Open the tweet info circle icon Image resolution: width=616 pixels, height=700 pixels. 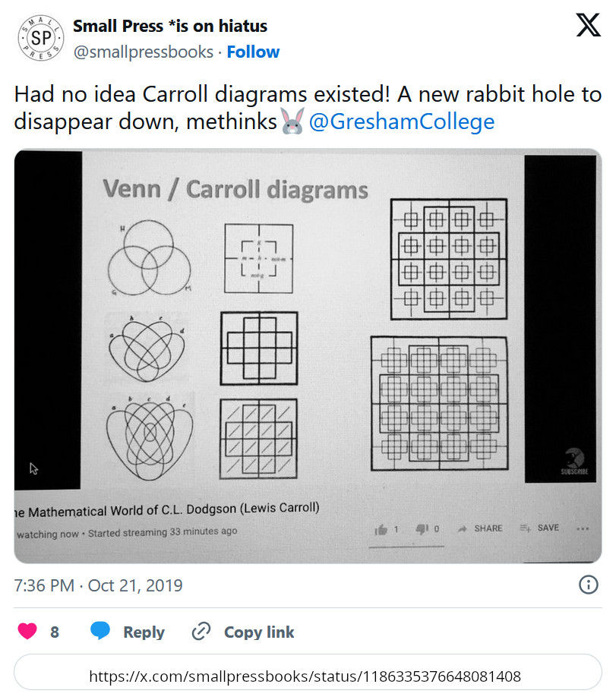588,585
